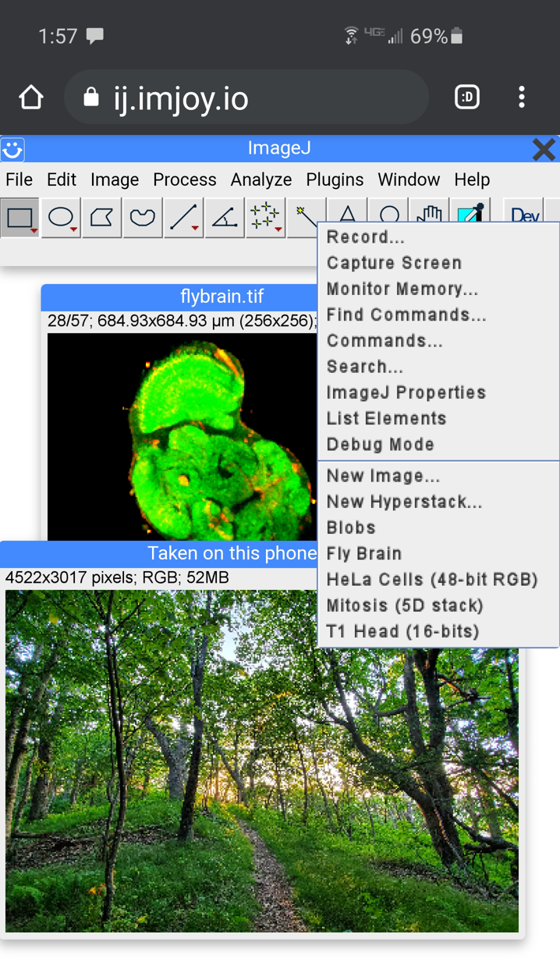The height and width of the screenshot is (966, 560).
Task: Select the Hand scrolling tool
Action: 429,214
